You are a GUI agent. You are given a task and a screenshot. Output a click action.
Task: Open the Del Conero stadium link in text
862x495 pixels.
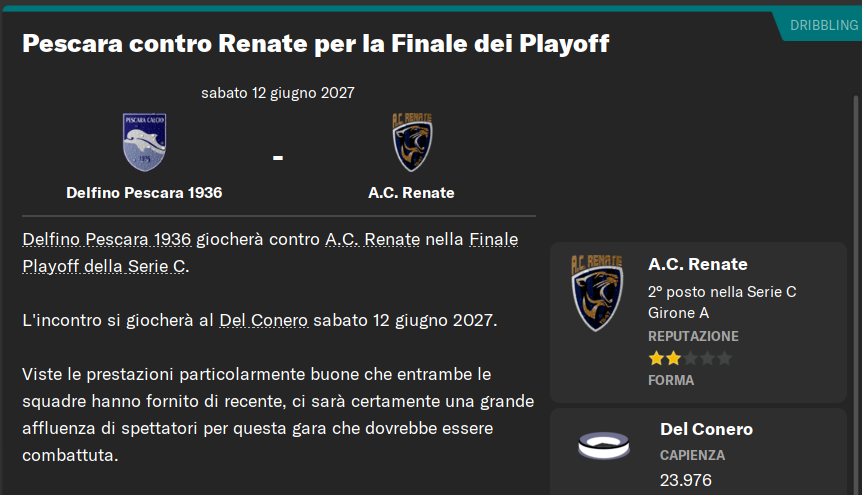(x=263, y=320)
